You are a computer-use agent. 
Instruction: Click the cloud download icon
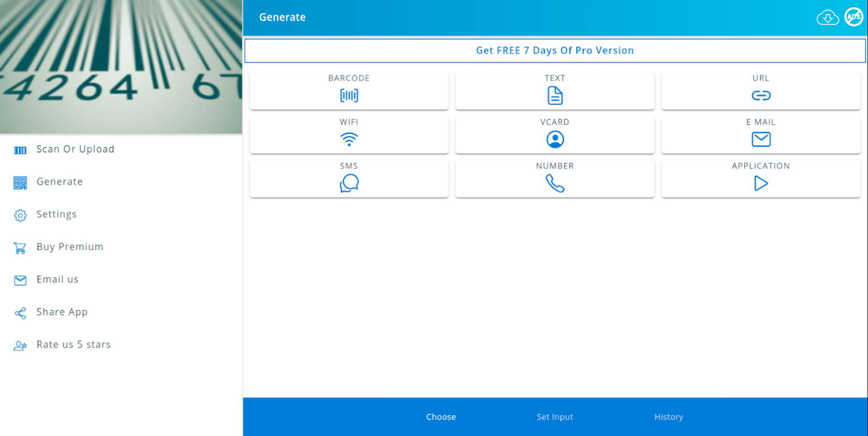pos(828,17)
